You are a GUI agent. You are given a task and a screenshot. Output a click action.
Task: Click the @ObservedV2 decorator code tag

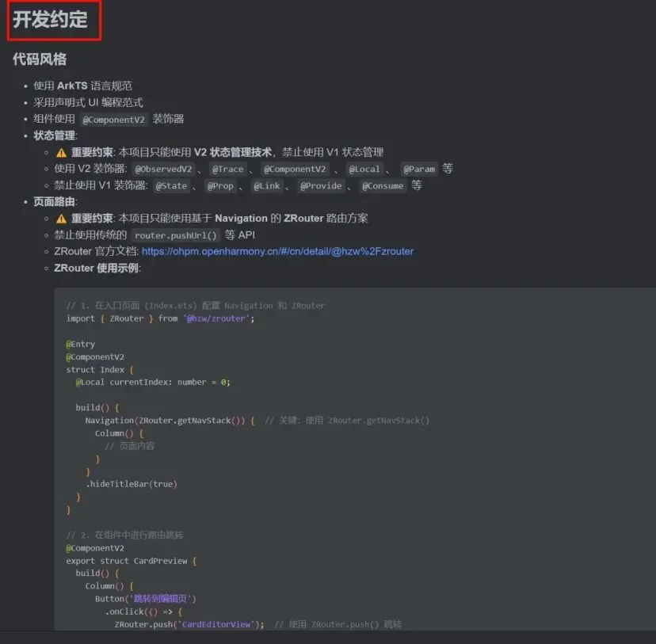(x=163, y=169)
